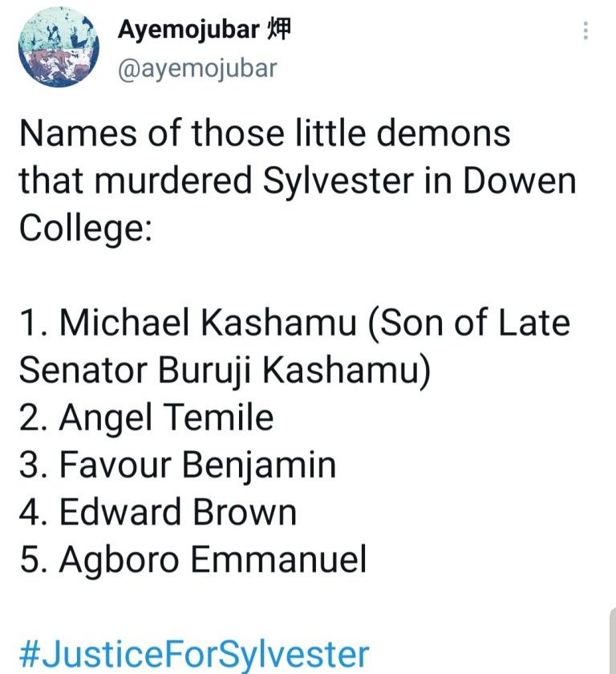Click the word "College:" in the tweet
The width and height of the screenshot is (616, 674).
(x=85, y=229)
